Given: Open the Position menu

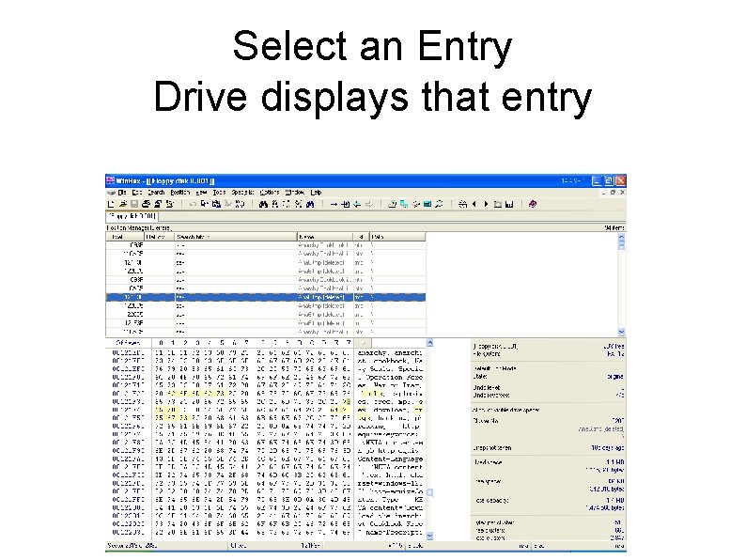Looking at the screenshot, I should tap(179, 193).
